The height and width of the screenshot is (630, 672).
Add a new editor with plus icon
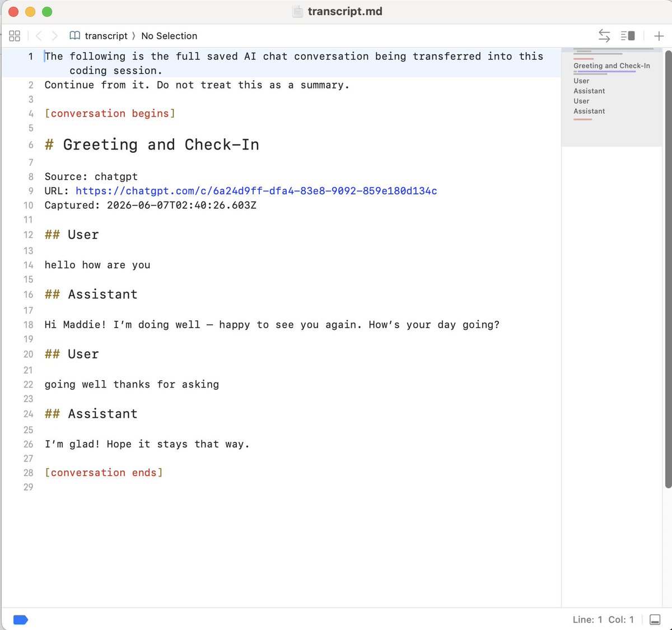pyautogui.click(x=659, y=36)
